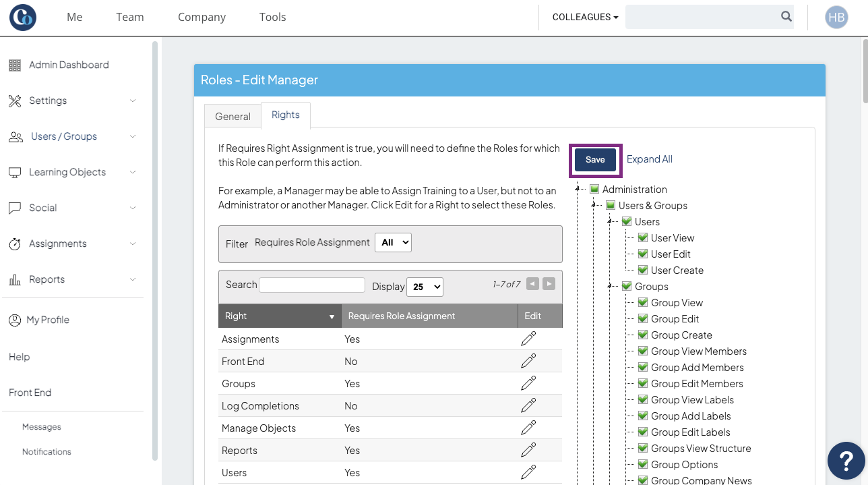Toggle the Administration checkbox
This screenshot has width=868, height=485.
tap(594, 190)
